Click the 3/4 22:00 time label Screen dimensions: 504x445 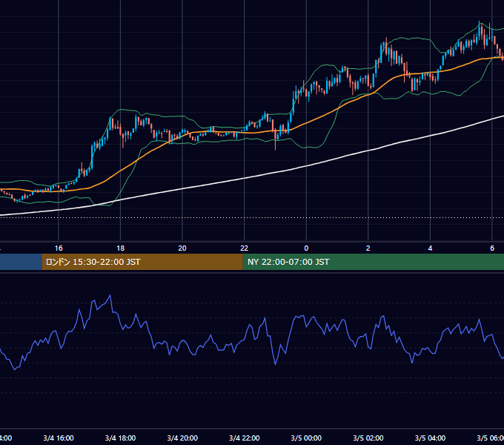(245, 438)
